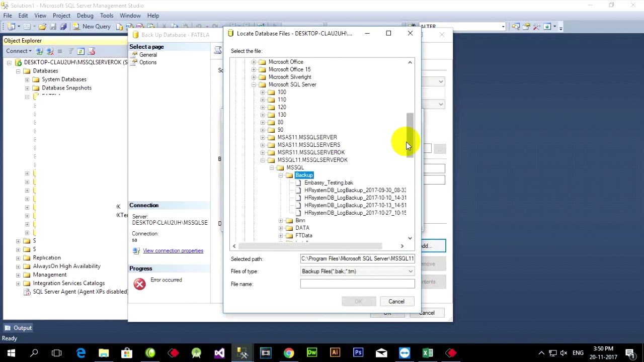The height and width of the screenshot is (362, 644).
Task: Open the File menu
Action: pos(8,16)
